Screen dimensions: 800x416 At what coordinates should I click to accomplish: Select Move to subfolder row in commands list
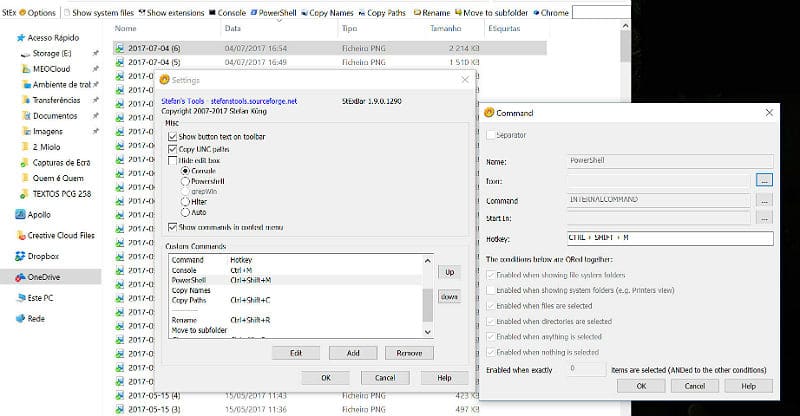click(x=296, y=330)
